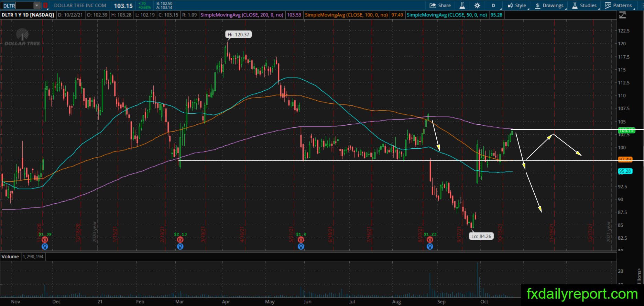Click the cyan 95.28 bubble on price axis
644x306 pixels.
(625, 171)
